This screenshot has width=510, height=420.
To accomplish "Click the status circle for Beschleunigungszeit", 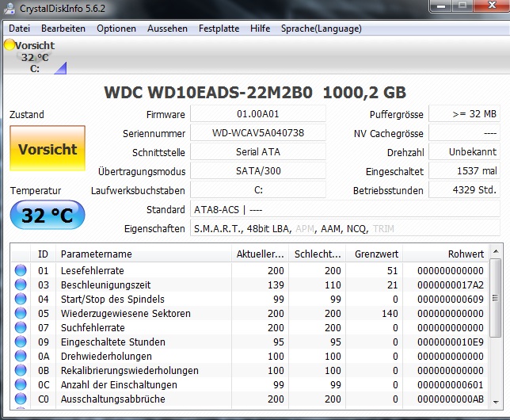I will tap(21, 284).
